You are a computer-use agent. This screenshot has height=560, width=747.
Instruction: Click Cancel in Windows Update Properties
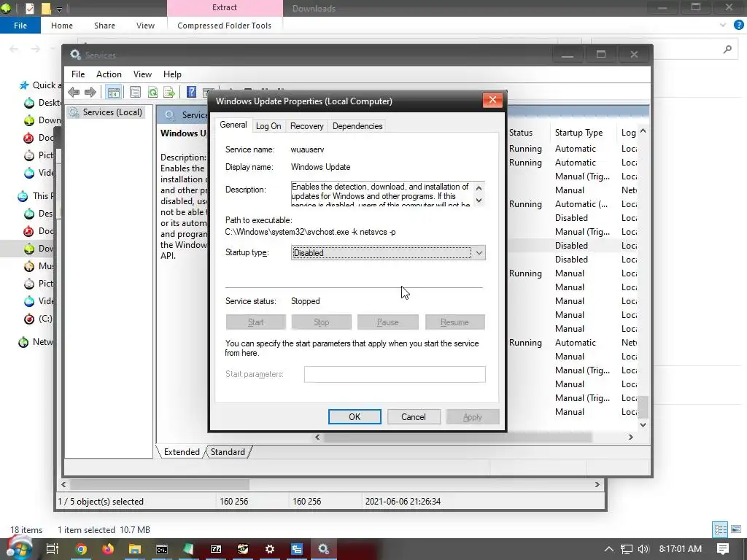click(x=414, y=416)
